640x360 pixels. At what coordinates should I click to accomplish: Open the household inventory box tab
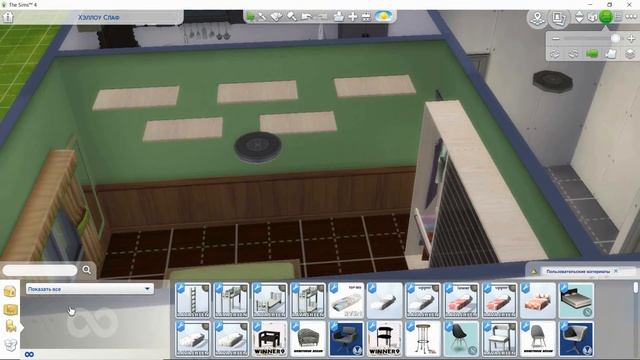(x=10, y=345)
